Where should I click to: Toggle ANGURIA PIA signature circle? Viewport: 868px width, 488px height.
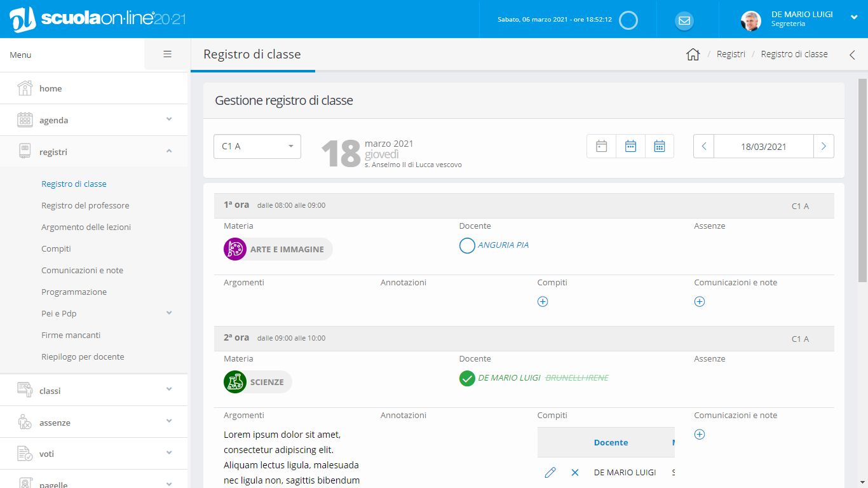467,245
